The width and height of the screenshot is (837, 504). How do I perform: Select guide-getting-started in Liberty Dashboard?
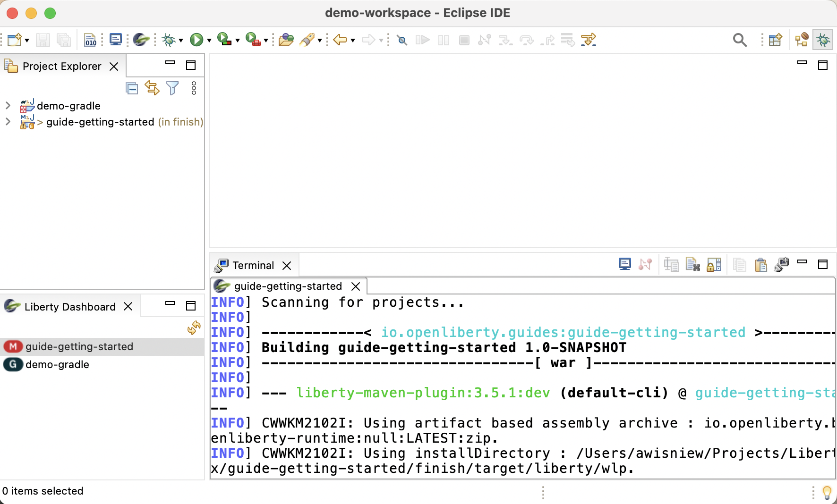click(x=102, y=346)
